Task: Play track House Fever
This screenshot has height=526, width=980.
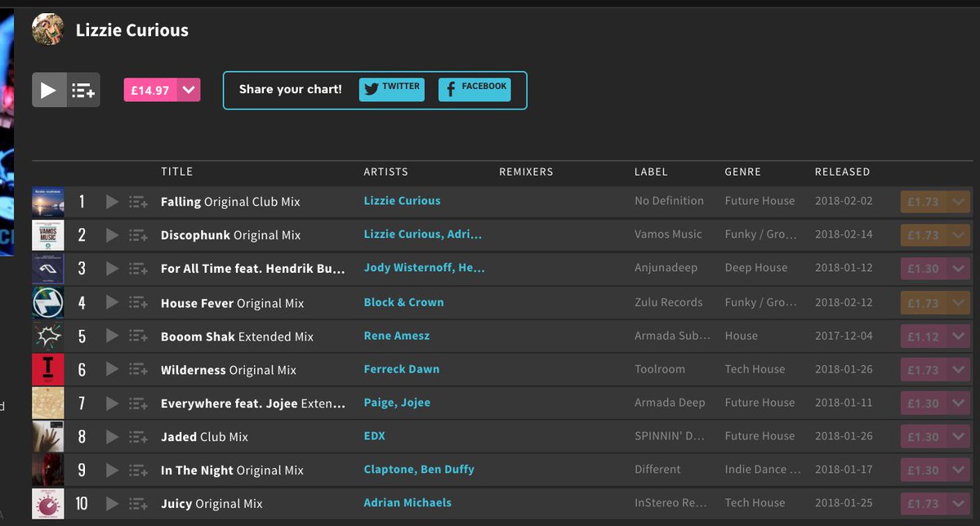Action: 113,303
